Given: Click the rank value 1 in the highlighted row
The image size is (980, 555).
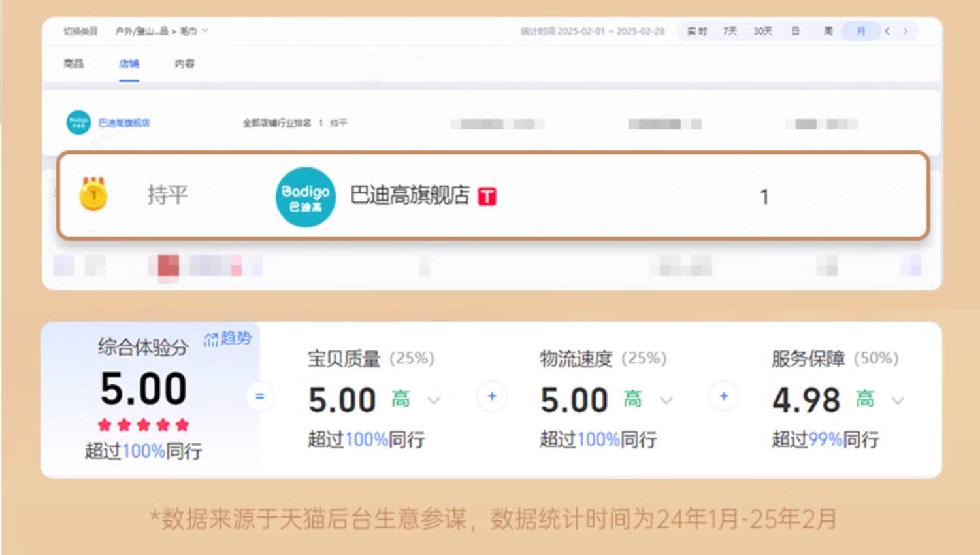Looking at the screenshot, I should click(764, 197).
